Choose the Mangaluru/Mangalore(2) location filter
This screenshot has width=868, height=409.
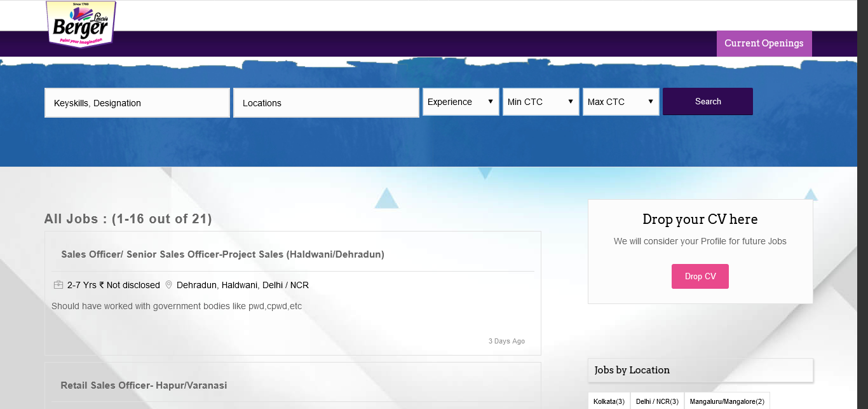click(727, 401)
